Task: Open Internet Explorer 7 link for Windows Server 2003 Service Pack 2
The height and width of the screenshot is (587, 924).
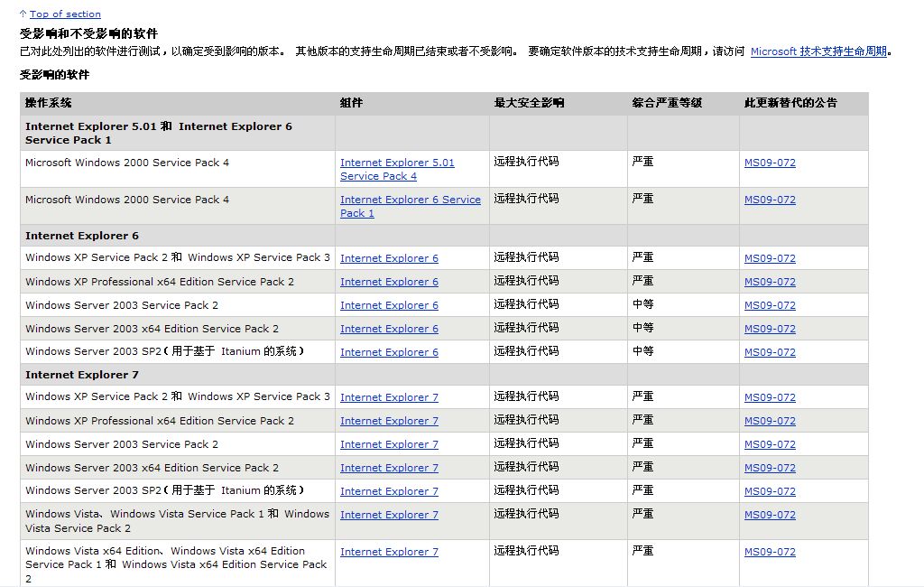Action: 389,445
